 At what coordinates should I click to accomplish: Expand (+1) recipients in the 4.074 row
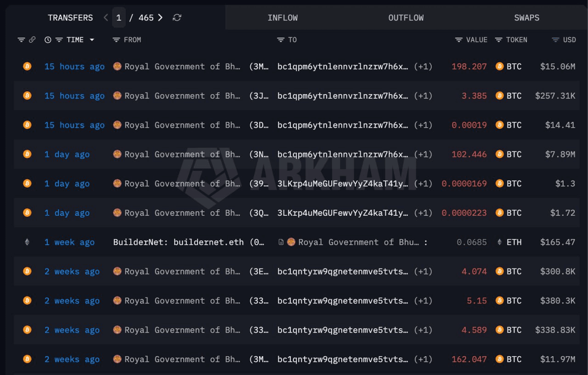(x=423, y=271)
